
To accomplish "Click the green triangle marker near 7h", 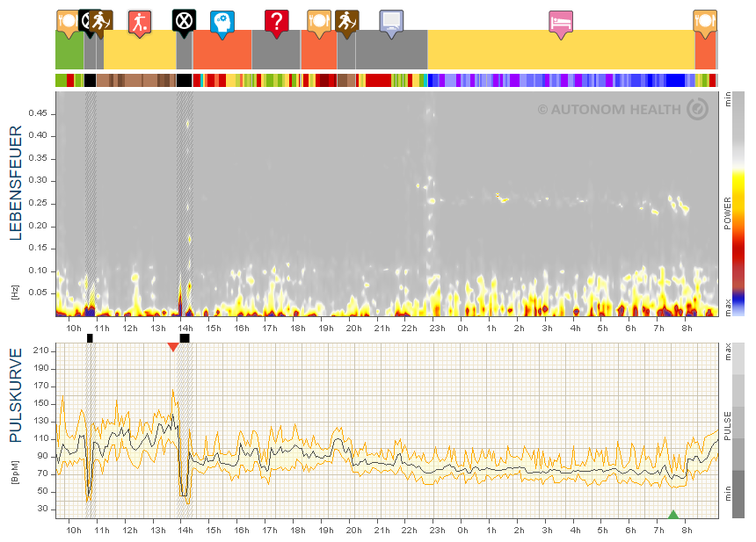I will click(673, 515).
